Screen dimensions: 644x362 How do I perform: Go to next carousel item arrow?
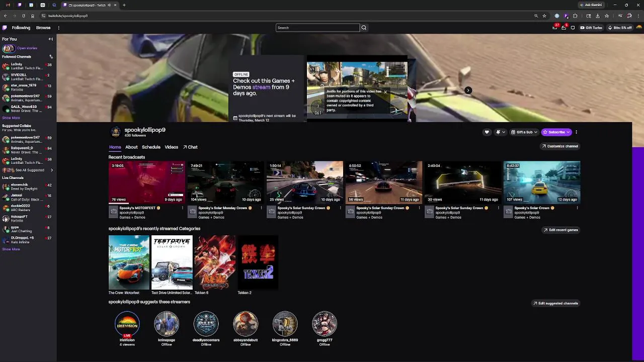click(468, 90)
